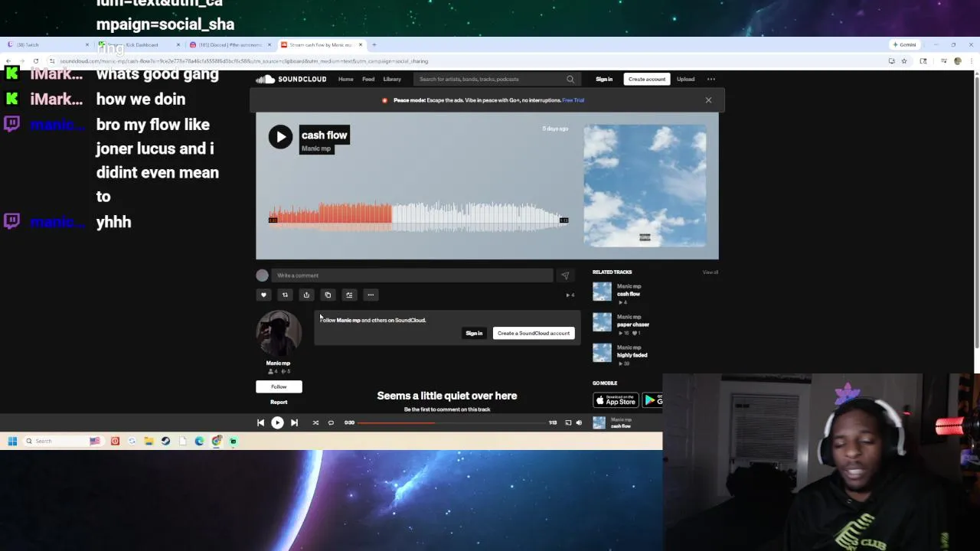Skip to previous track in player bar

click(x=260, y=422)
